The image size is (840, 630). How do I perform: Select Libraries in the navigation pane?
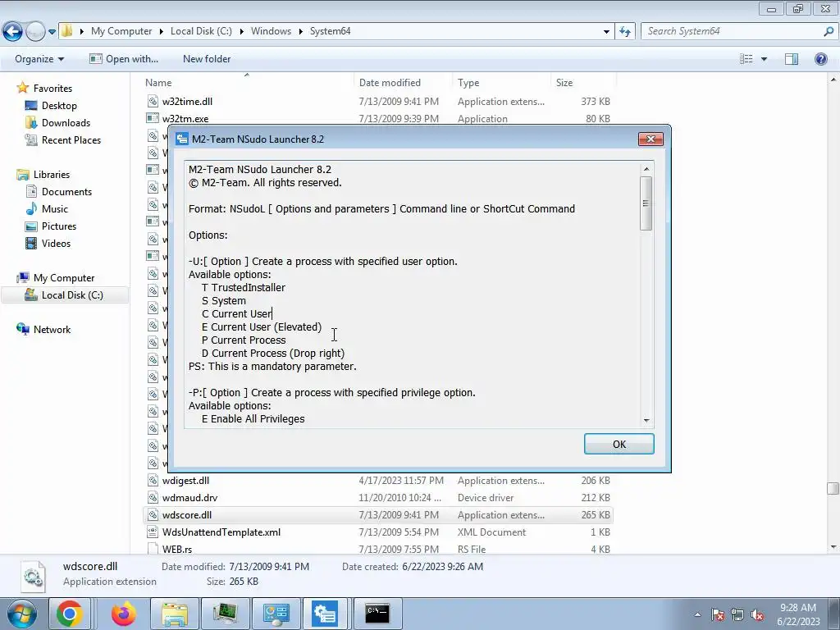52,175
